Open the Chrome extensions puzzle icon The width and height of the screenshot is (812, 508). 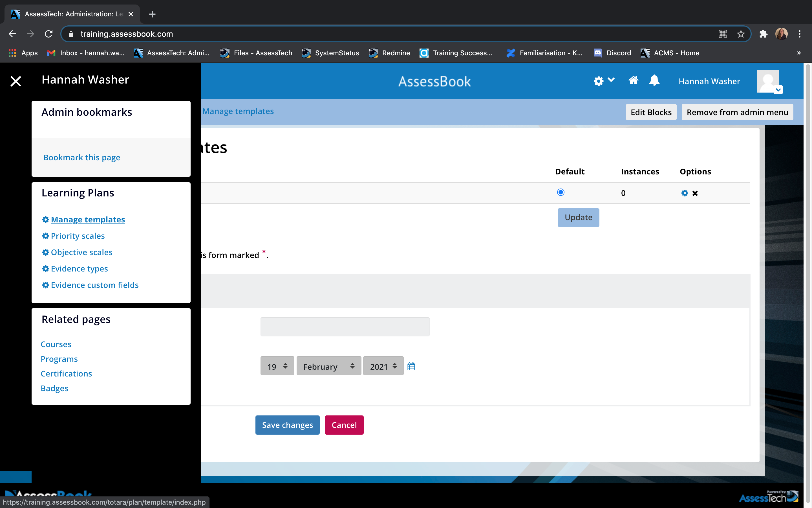[x=763, y=34]
